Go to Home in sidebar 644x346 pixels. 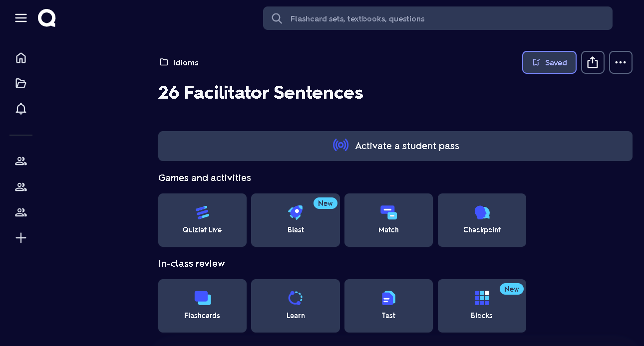21,58
